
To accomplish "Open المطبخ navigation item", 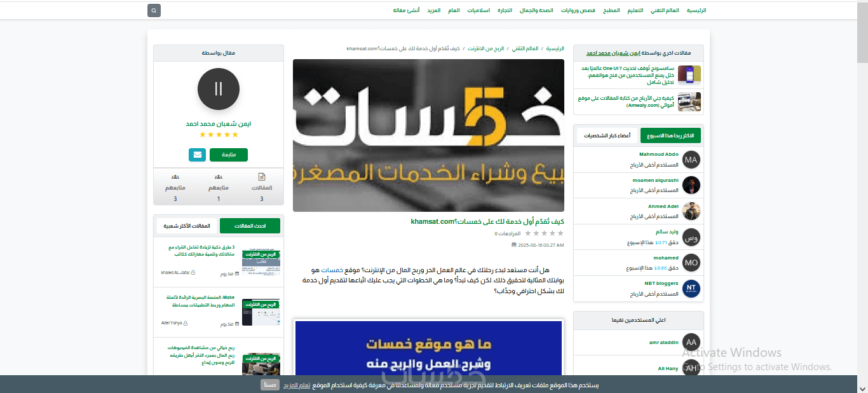I will point(611,10).
